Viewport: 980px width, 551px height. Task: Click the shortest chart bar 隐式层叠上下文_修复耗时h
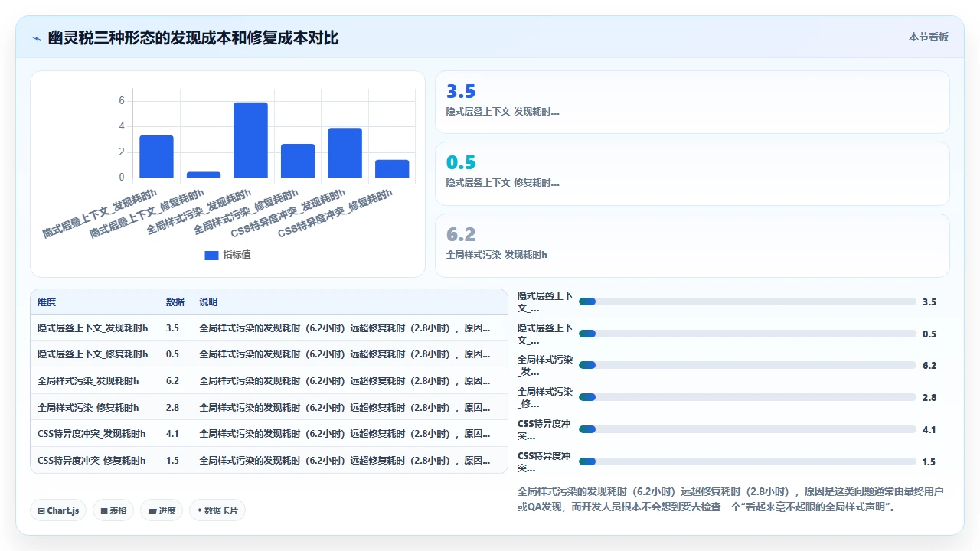pos(204,174)
